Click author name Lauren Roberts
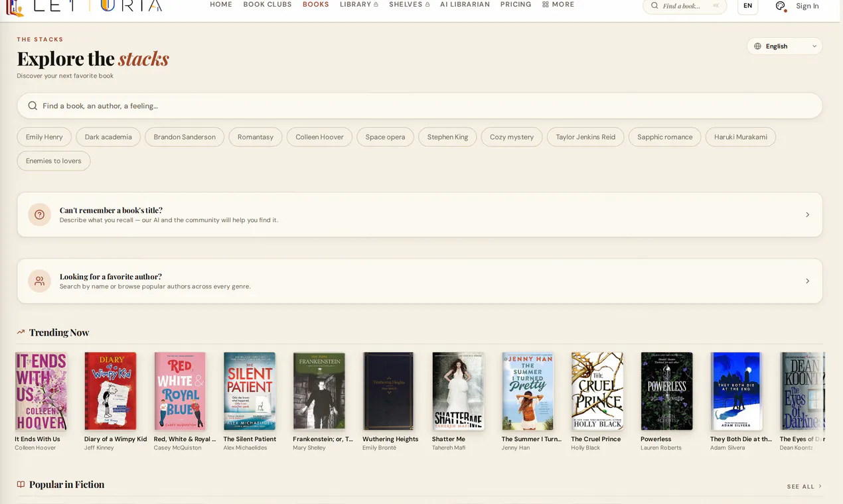The height and width of the screenshot is (504, 843). [661, 448]
